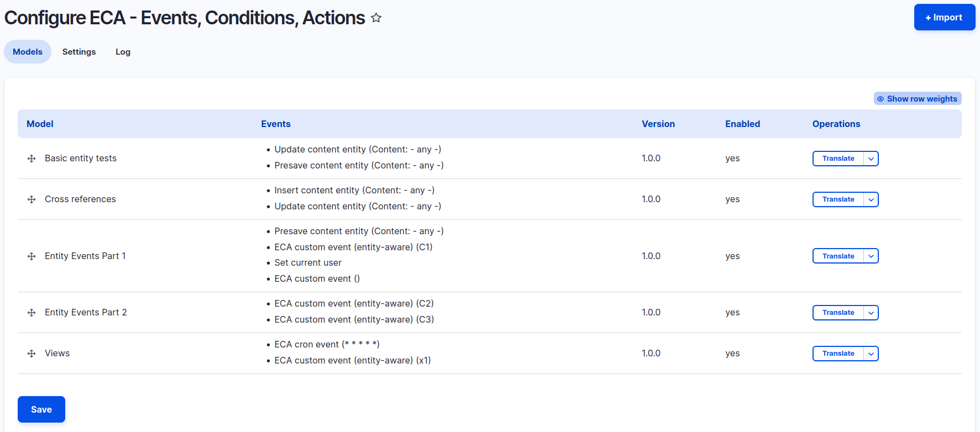Expand operations dropdown for Cross references
The height and width of the screenshot is (432, 980).
tap(871, 199)
